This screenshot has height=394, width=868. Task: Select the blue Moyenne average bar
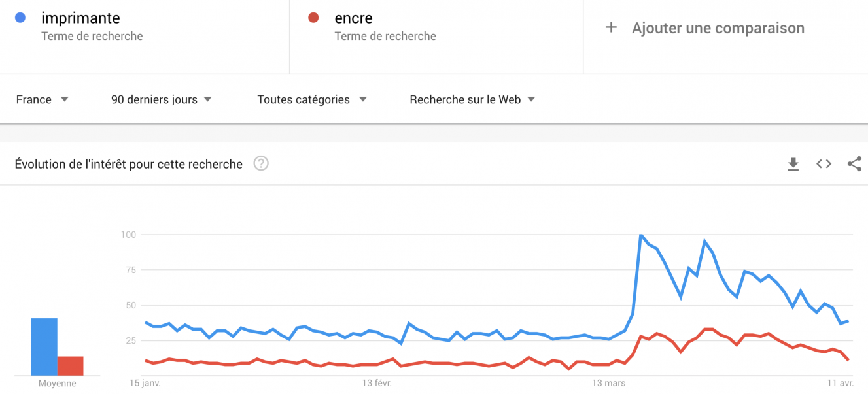[44, 347]
